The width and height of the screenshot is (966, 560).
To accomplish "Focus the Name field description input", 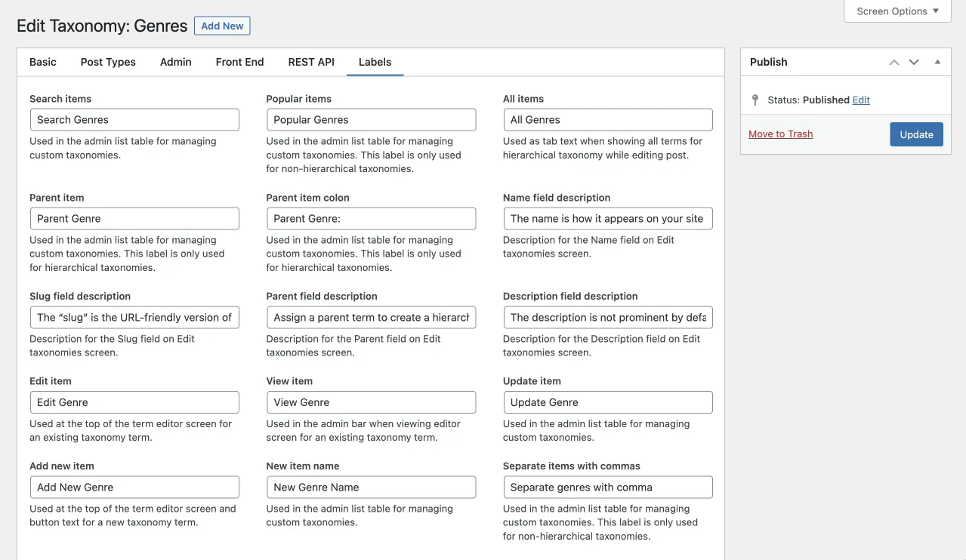I will [x=608, y=219].
